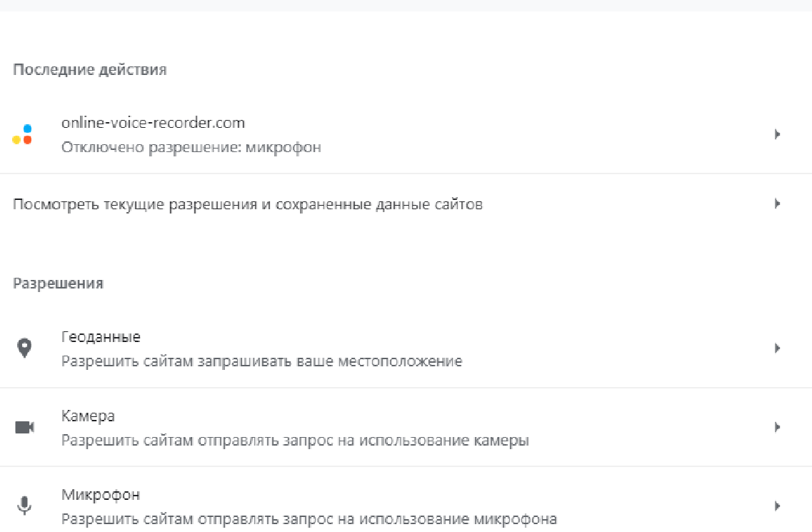The image size is (812, 532).
Task: Select the Геоданные permission title
Action: coord(101,336)
